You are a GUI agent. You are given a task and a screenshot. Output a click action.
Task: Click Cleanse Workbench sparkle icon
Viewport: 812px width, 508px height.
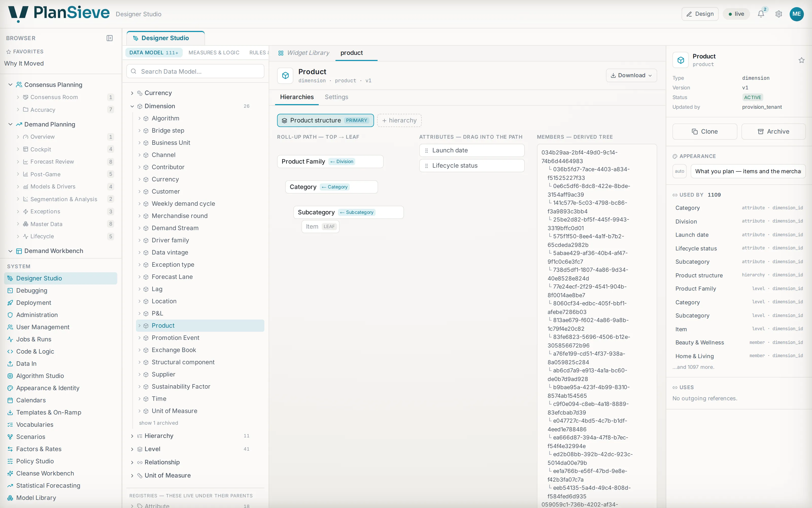[10, 473]
